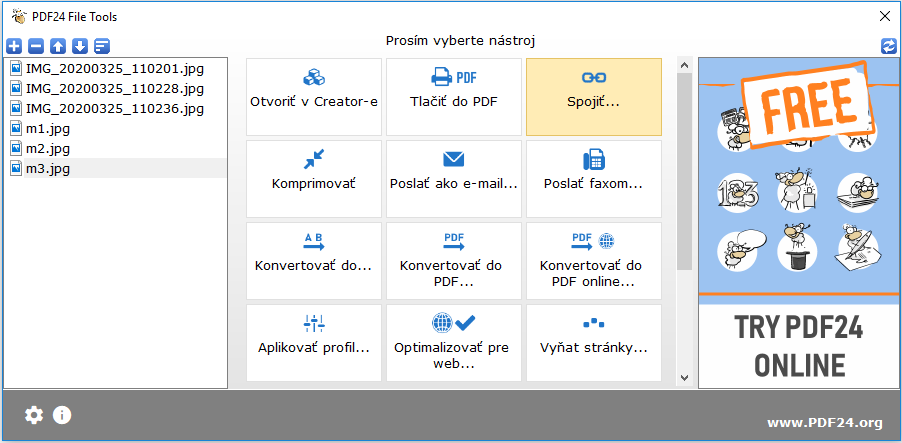Open the Poslať ako e-mail... tile

[x=454, y=179]
